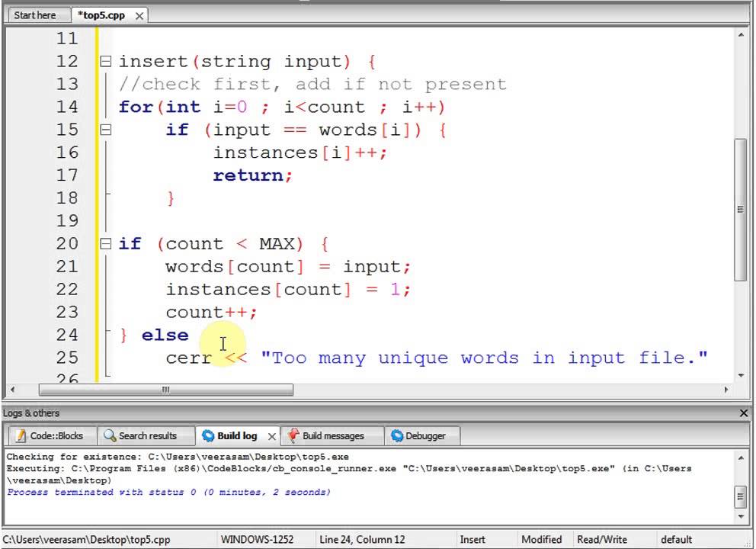Click the Debugger tab gear icon

pos(397,435)
